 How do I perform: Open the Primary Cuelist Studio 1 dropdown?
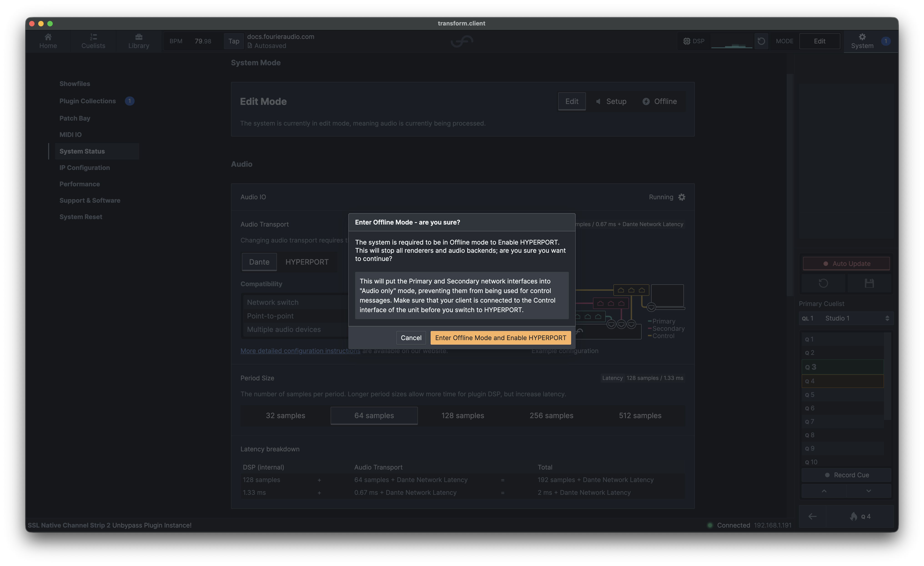pos(846,318)
